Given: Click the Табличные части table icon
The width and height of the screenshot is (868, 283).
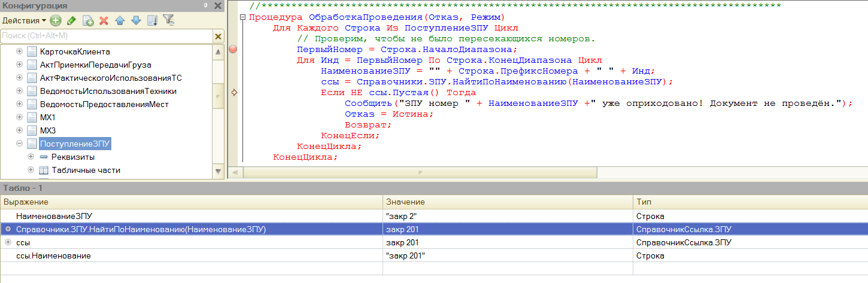Looking at the screenshot, I should (43, 170).
